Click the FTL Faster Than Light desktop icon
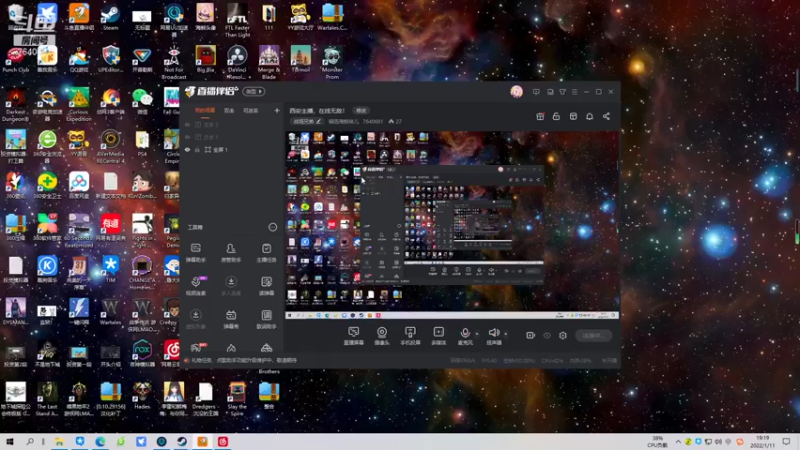The width and height of the screenshot is (800, 450). click(237, 20)
